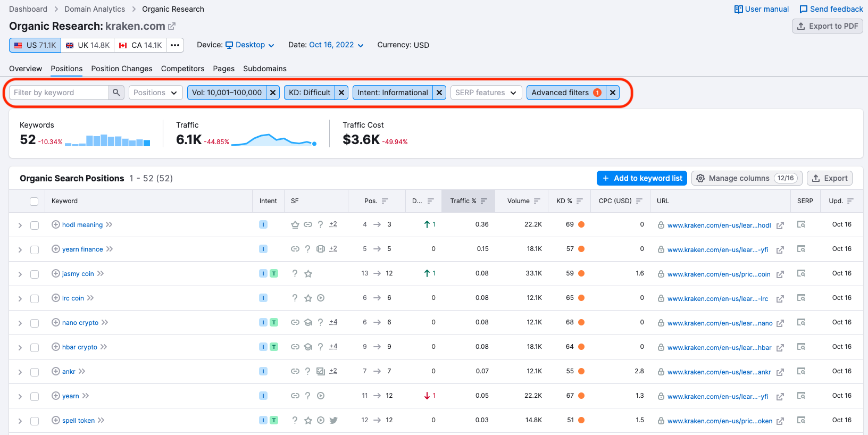The width and height of the screenshot is (868, 435).
Task: Sort by KD % column icon
Action: (580, 201)
